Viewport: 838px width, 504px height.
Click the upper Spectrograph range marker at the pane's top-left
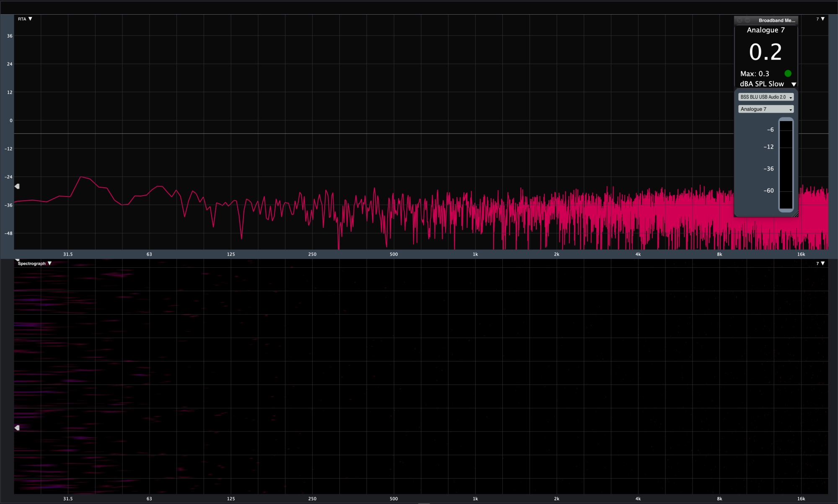pos(17,260)
